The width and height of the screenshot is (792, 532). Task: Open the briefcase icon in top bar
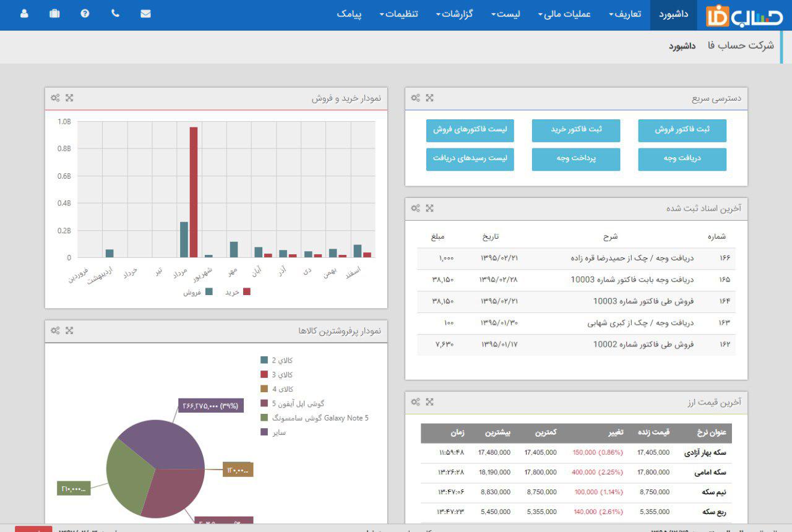point(54,14)
